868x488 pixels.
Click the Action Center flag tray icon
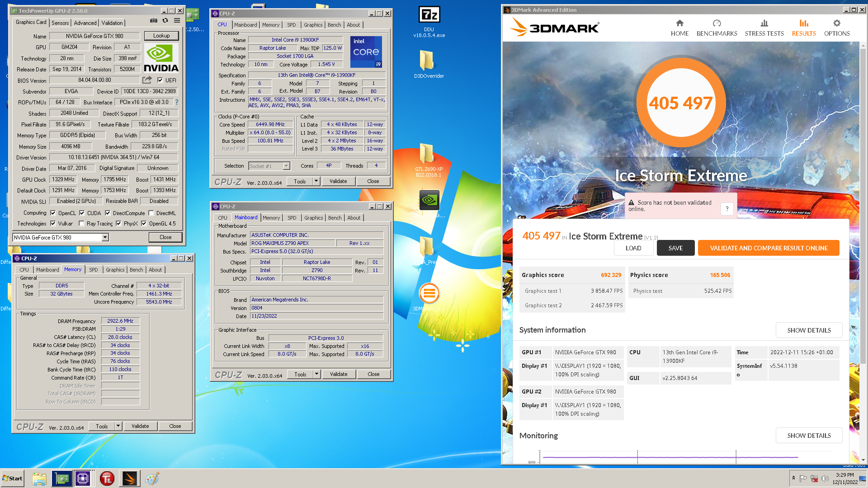click(803, 479)
